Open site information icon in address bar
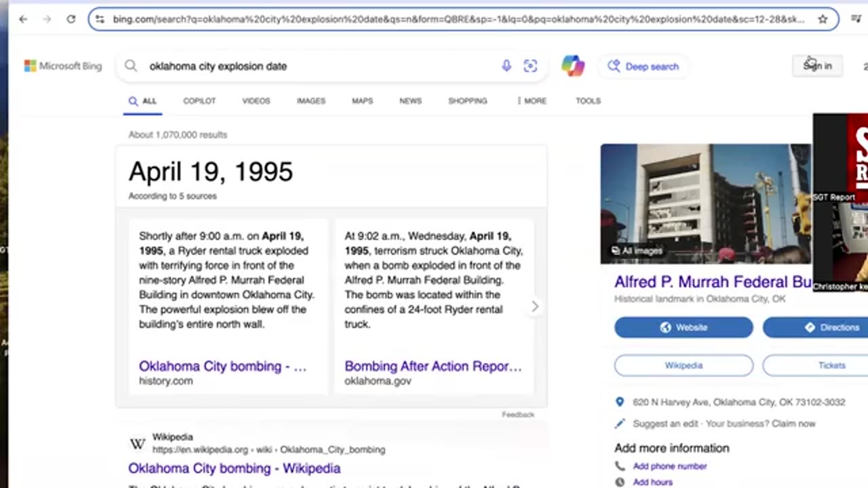Viewport: 868px width, 488px height. point(100,19)
